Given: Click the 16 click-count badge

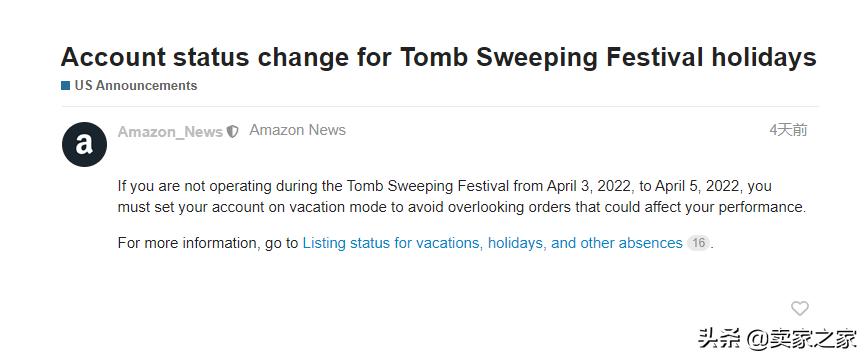Looking at the screenshot, I should [699, 243].
